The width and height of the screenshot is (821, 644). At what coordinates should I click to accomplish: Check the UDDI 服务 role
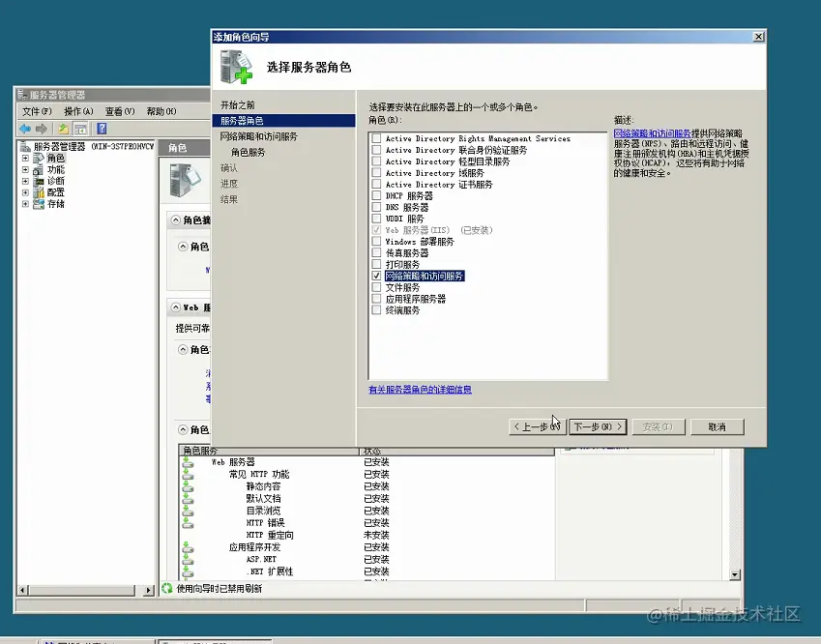[376, 219]
